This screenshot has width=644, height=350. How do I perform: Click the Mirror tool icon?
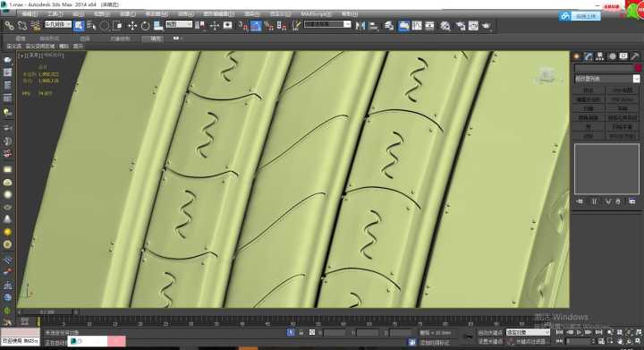[360, 26]
